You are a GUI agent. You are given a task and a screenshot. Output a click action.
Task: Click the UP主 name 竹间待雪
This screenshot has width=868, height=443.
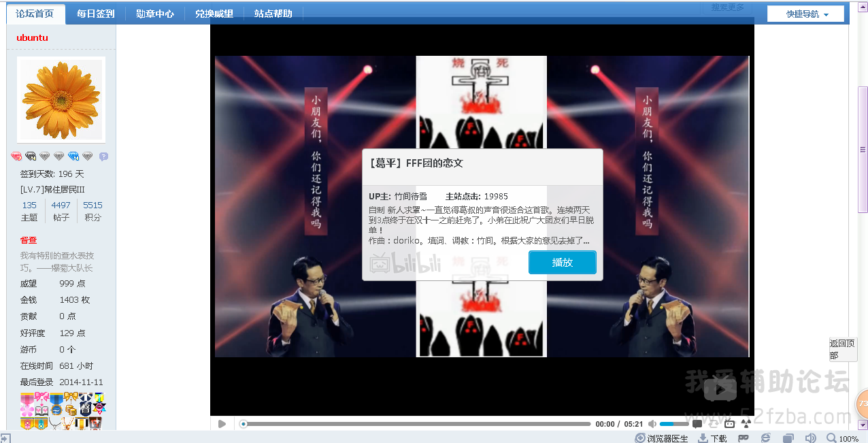point(411,196)
